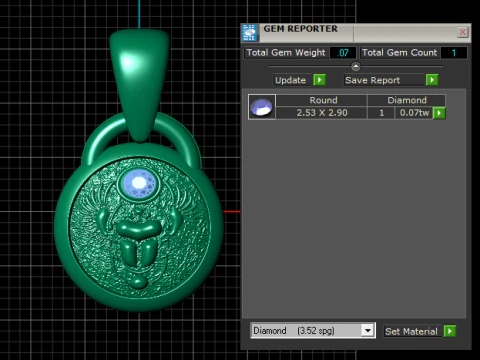Click the '2.53 X 2.90' size cell
480x360 pixels.
[x=322, y=113]
